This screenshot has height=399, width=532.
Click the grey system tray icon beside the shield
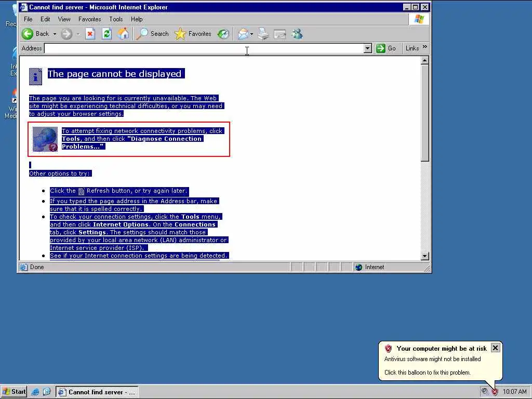[485, 392]
